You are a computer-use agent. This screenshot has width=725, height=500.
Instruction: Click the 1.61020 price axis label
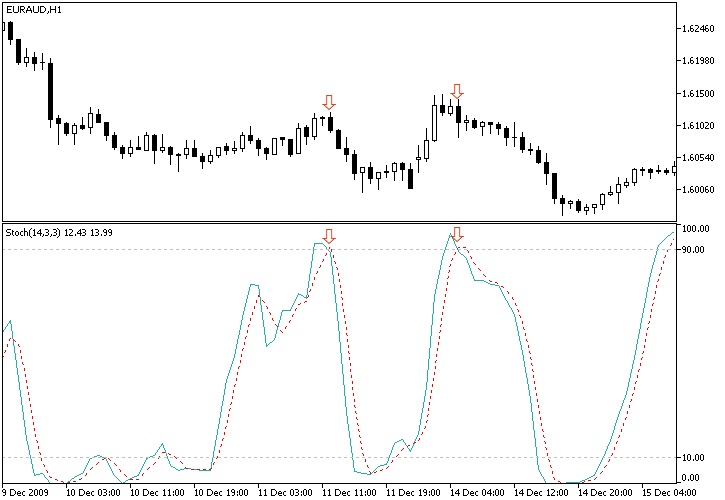[697, 125]
